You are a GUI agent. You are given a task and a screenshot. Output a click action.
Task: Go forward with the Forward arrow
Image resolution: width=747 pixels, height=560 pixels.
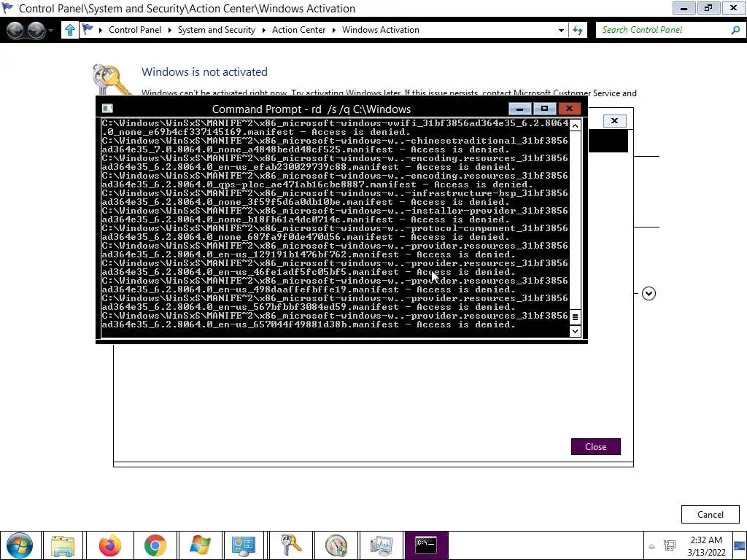pyautogui.click(x=36, y=30)
